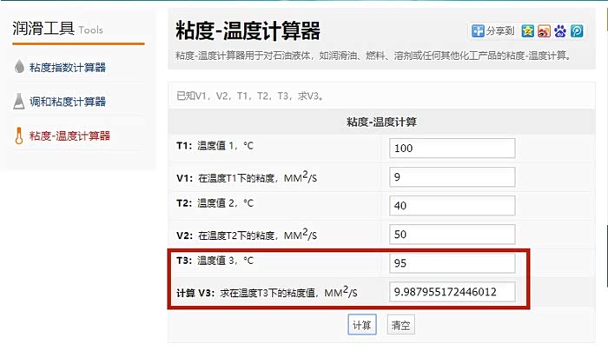Screen dimensions: 608x364
Task: Click the T2: 温度值 2 label
Action: coord(215,203)
